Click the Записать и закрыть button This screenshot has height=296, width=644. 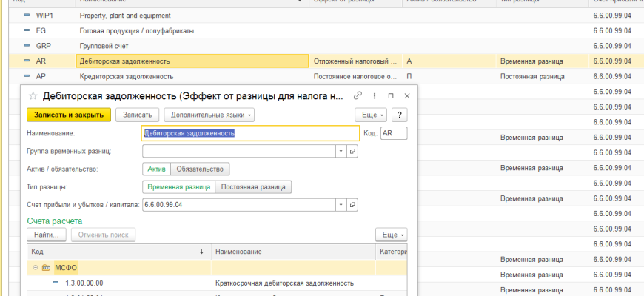pyautogui.click(x=69, y=115)
